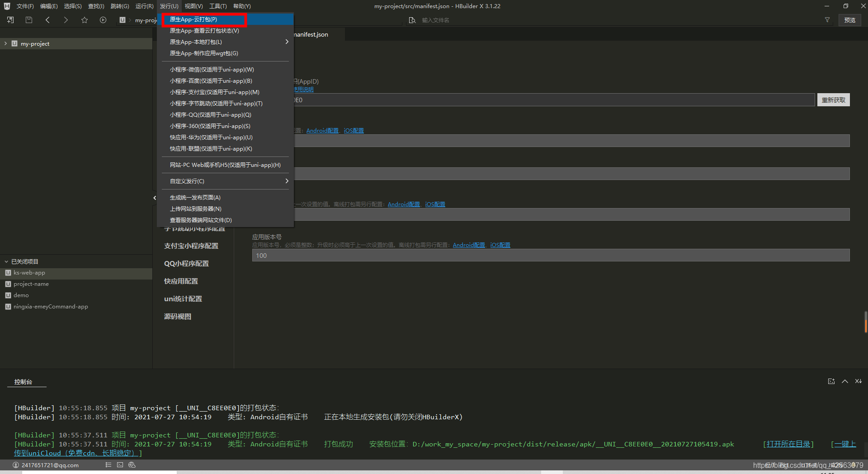Collapse the 已关闭项目 section

(6, 262)
